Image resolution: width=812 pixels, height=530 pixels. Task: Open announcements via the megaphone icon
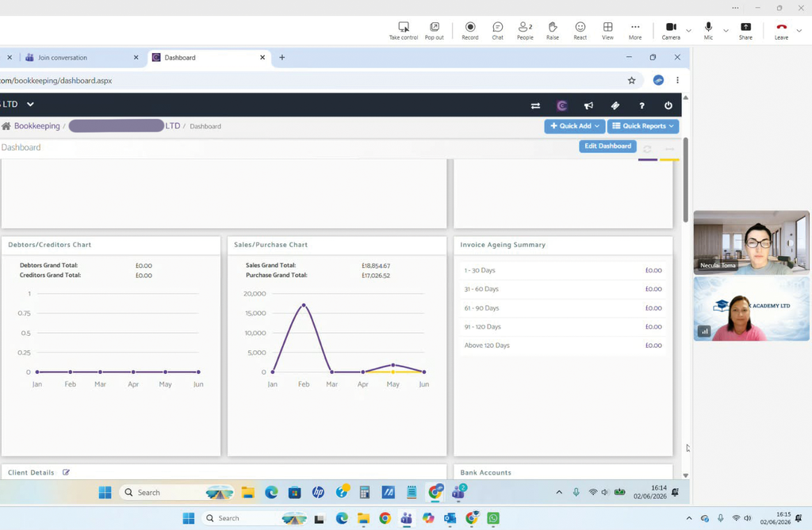[x=589, y=105]
